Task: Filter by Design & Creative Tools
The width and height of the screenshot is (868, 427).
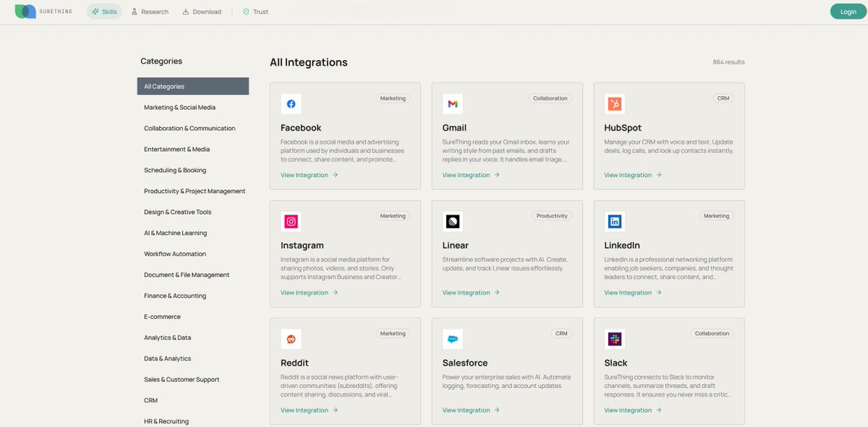Action: [x=193, y=212]
